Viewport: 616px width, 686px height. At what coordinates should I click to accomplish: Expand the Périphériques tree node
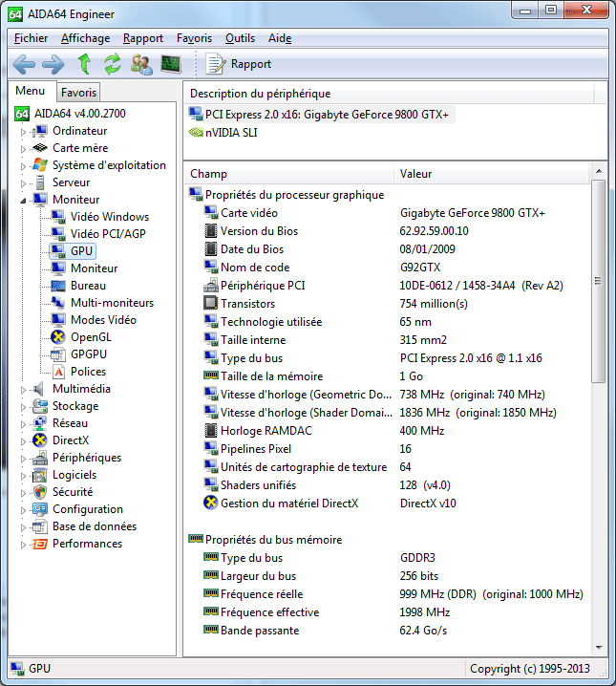(x=23, y=458)
